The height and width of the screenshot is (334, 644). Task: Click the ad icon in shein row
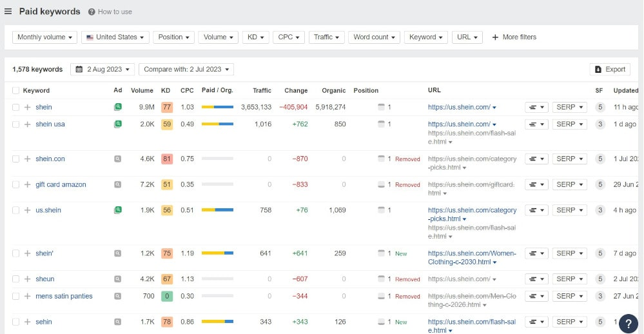point(118,107)
